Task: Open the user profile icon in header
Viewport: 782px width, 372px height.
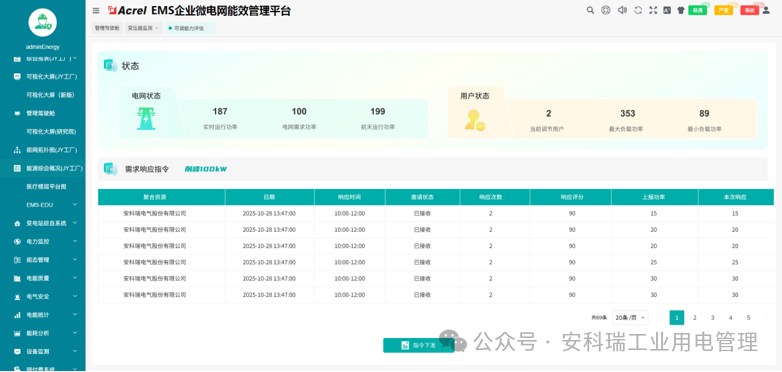Action: [x=766, y=10]
